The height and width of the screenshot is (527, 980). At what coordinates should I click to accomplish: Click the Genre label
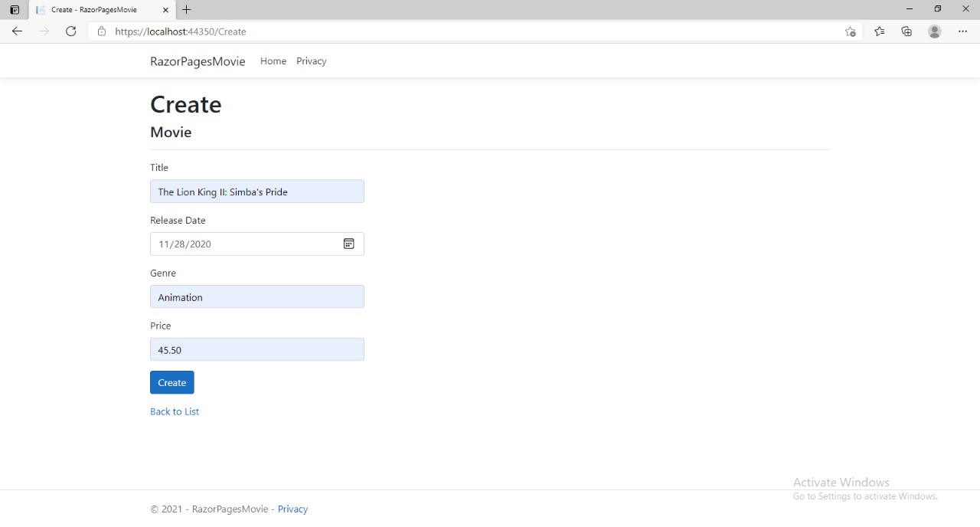pos(163,273)
